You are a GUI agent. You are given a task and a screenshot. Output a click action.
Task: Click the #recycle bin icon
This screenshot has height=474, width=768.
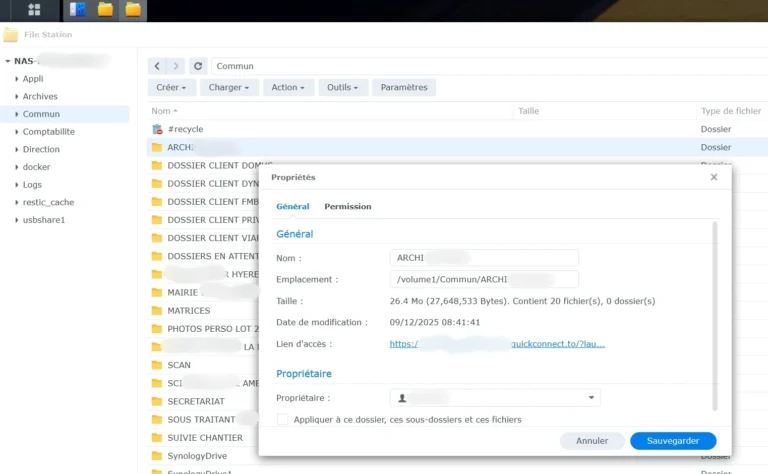point(157,129)
